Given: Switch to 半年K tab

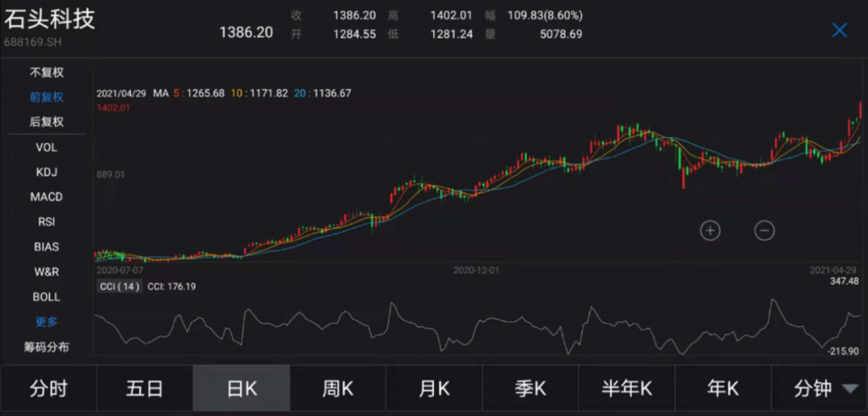Looking at the screenshot, I should click(x=627, y=389).
